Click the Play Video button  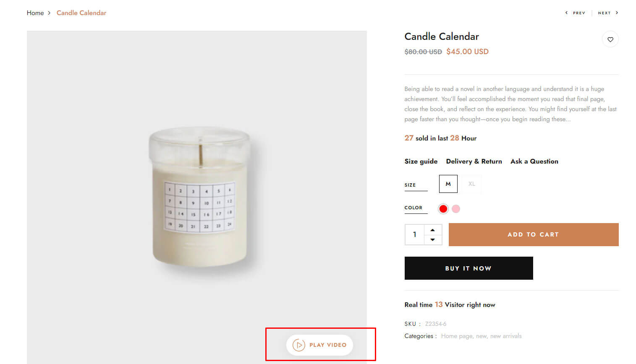click(x=319, y=345)
